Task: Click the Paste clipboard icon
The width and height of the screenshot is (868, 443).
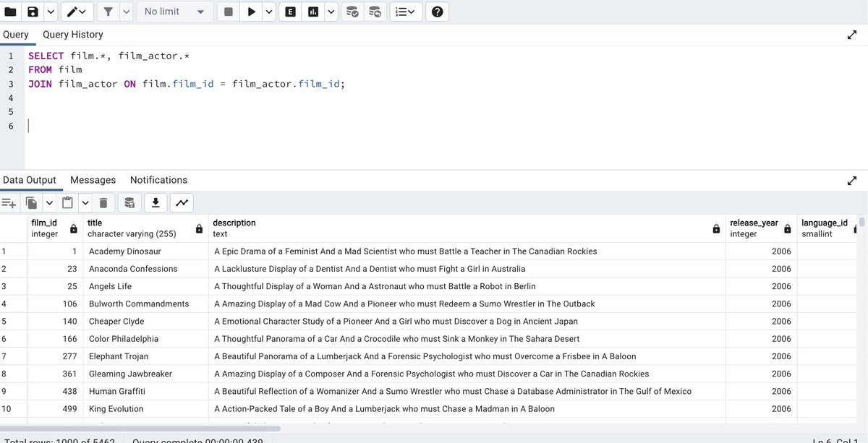Action: 68,203
